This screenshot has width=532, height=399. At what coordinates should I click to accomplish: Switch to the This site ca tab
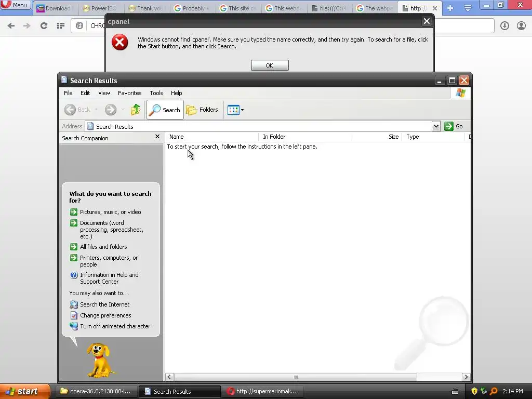(x=238, y=8)
